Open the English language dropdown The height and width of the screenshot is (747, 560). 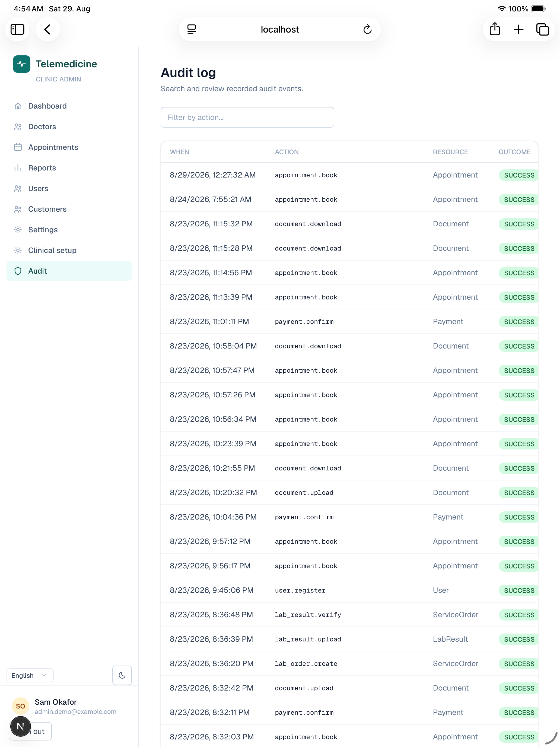pos(30,675)
